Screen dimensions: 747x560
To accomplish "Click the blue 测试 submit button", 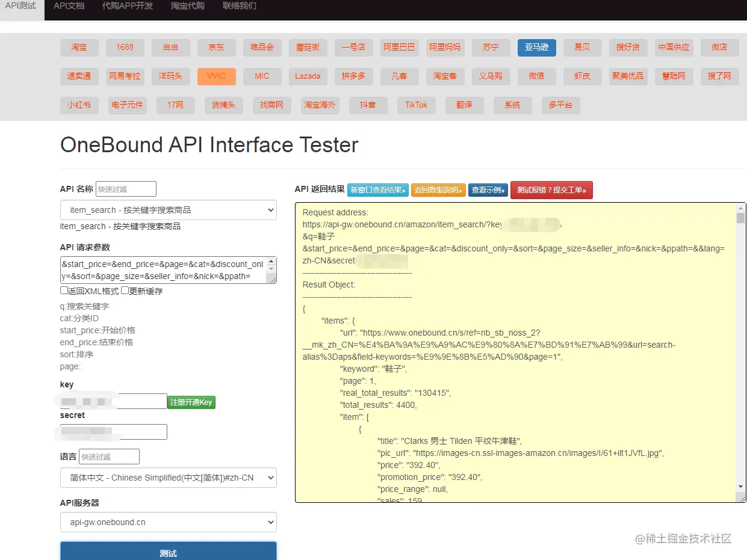I will [x=169, y=552].
